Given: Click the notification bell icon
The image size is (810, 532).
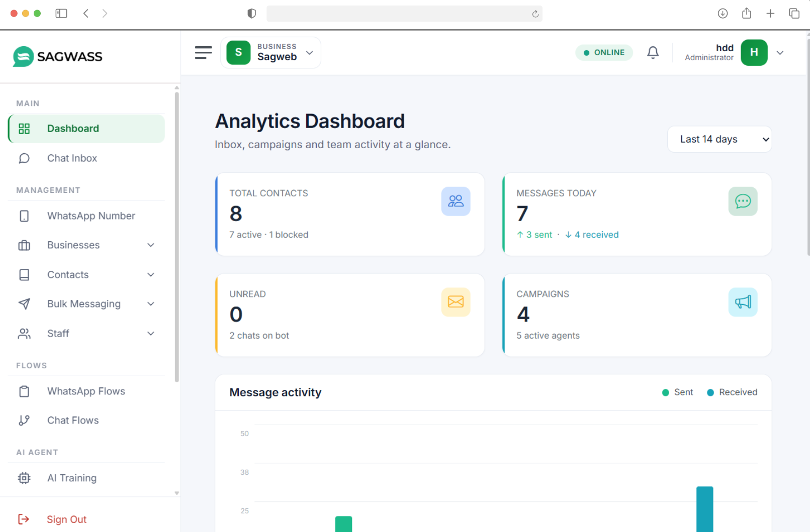Looking at the screenshot, I should click(x=653, y=53).
